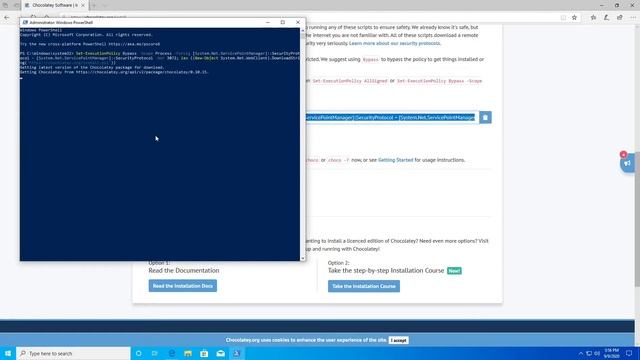Open a new browser tab
Image resolution: width=640 pixels, height=360 pixels.
click(94, 5)
